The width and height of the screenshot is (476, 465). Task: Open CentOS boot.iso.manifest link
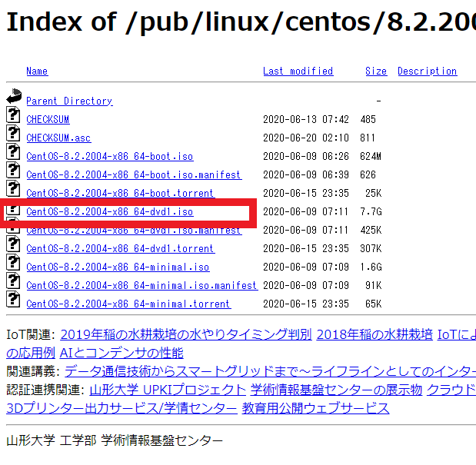click(134, 175)
